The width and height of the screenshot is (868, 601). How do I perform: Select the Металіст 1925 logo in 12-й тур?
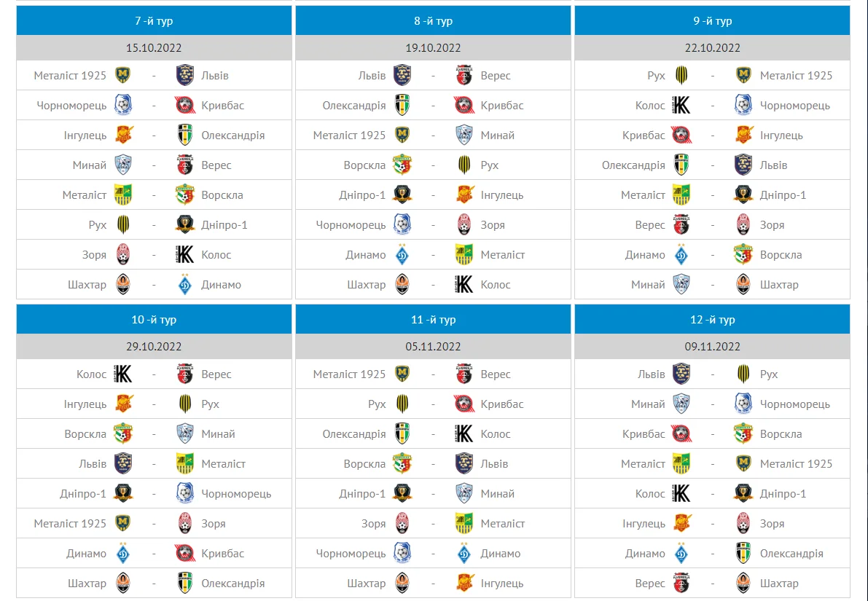pos(743,464)
